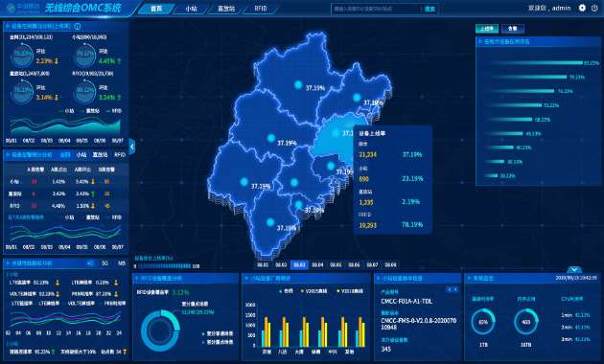Viewport: 604px width, 364px height.
Task: Click the search button beside input
Action: pos(430,9)
